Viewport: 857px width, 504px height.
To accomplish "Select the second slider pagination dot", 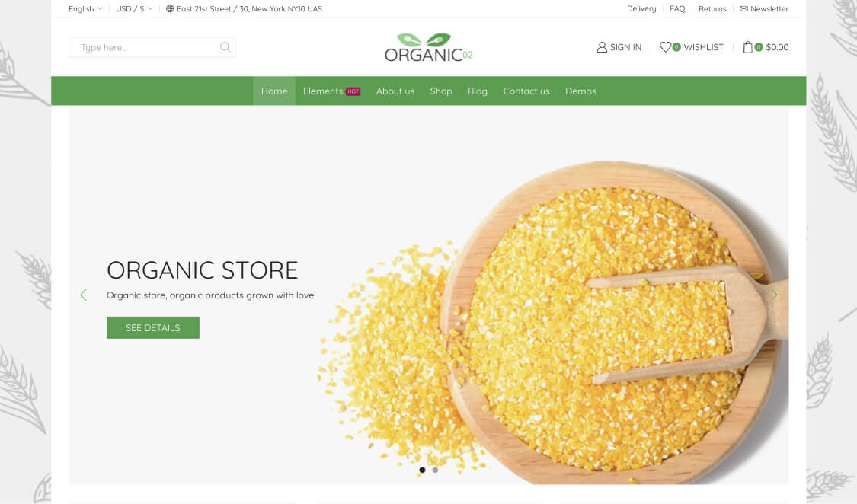I will (435, 470).
